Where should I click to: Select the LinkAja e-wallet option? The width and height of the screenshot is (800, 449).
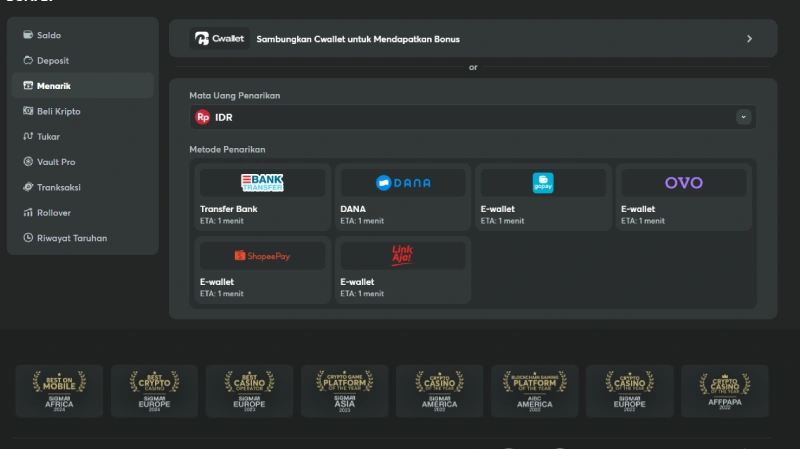(402, 268)
